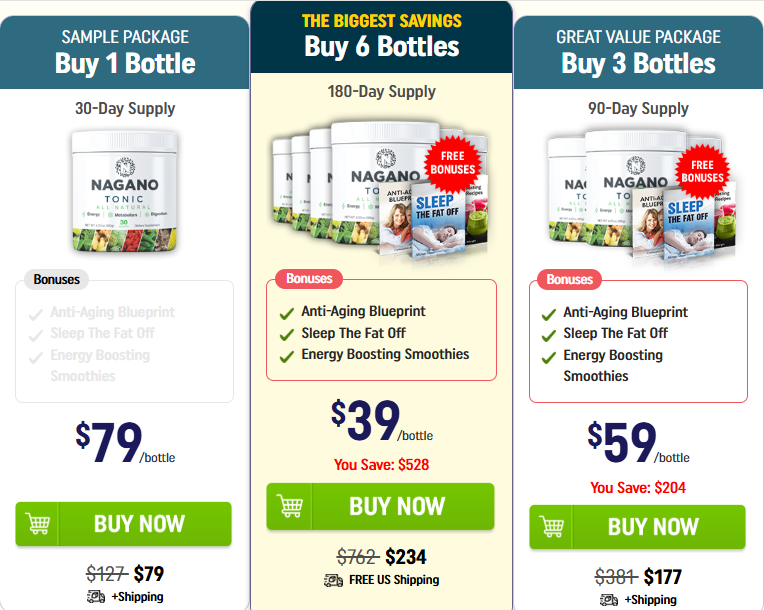Click checkmark beside Energy Boosting Smoothies in 6-bottle package

pyautogui.click(x=287, y=355)
